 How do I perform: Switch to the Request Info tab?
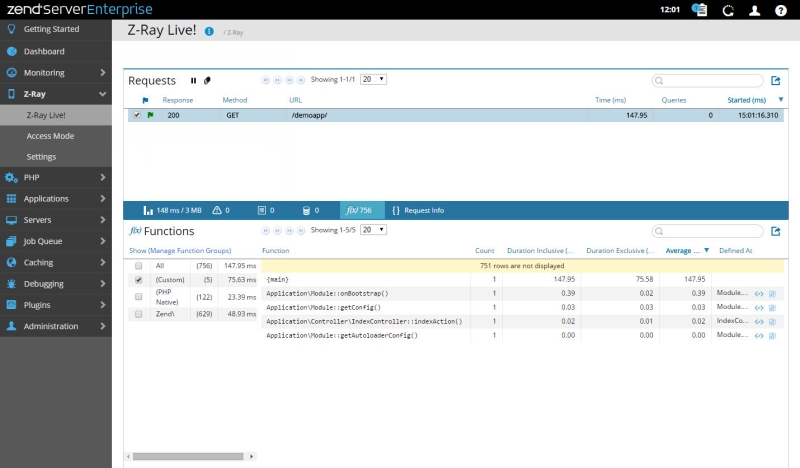pyautogui.click(x=418, y=210)
